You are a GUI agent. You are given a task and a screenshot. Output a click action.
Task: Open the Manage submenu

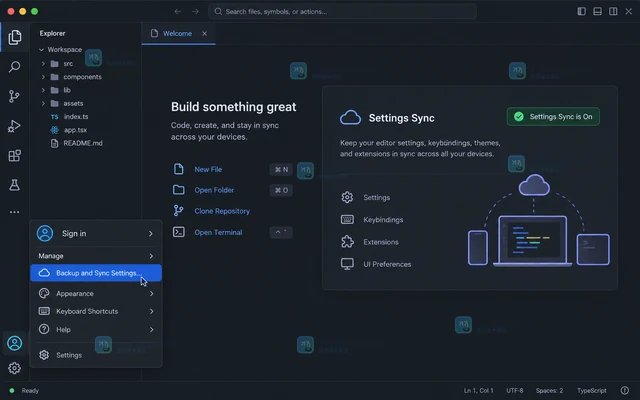click(x=96, y=256)
